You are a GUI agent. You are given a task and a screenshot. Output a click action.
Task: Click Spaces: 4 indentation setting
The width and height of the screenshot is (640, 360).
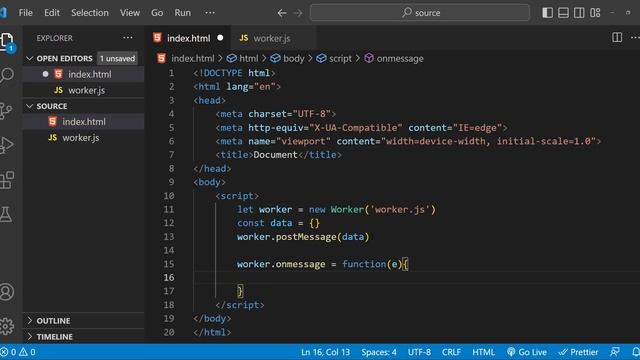click(379, 352)
